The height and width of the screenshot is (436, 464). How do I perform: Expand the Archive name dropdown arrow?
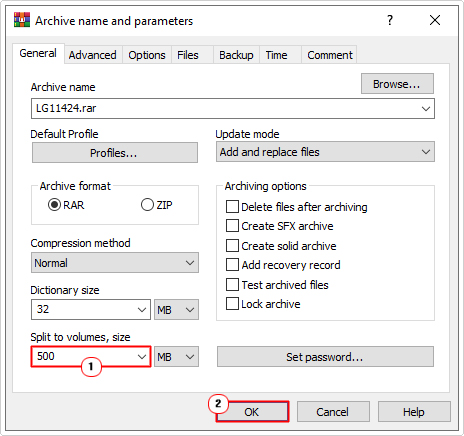426,109
